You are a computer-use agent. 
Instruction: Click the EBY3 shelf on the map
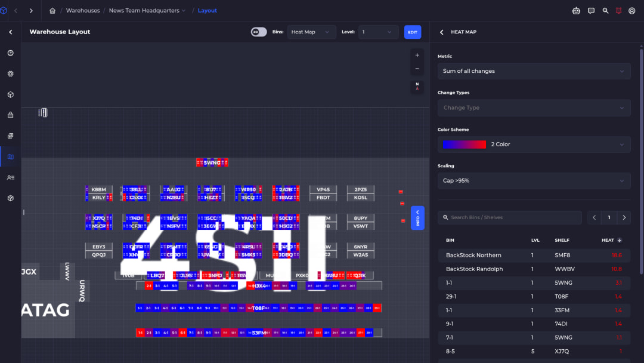(98, 247)
